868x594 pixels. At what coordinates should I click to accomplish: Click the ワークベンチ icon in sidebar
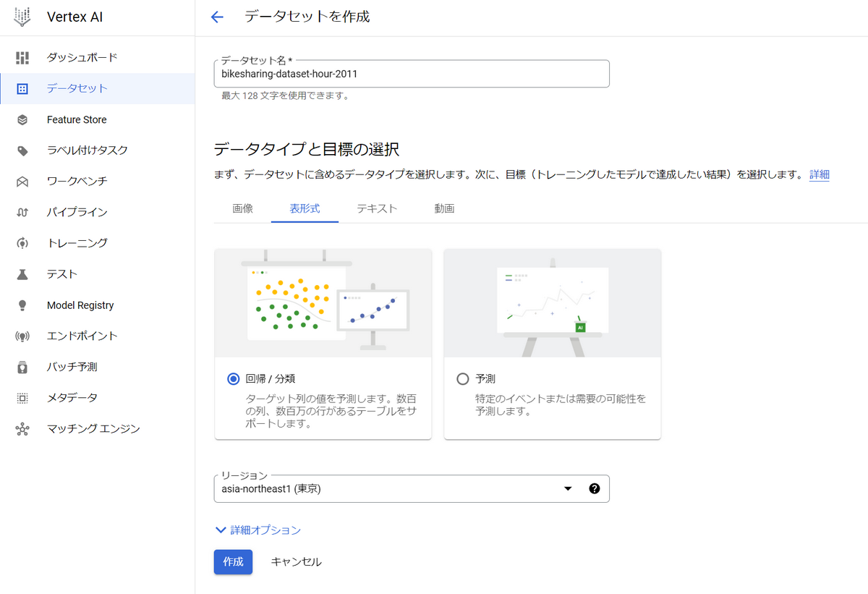tap(22, 182)
